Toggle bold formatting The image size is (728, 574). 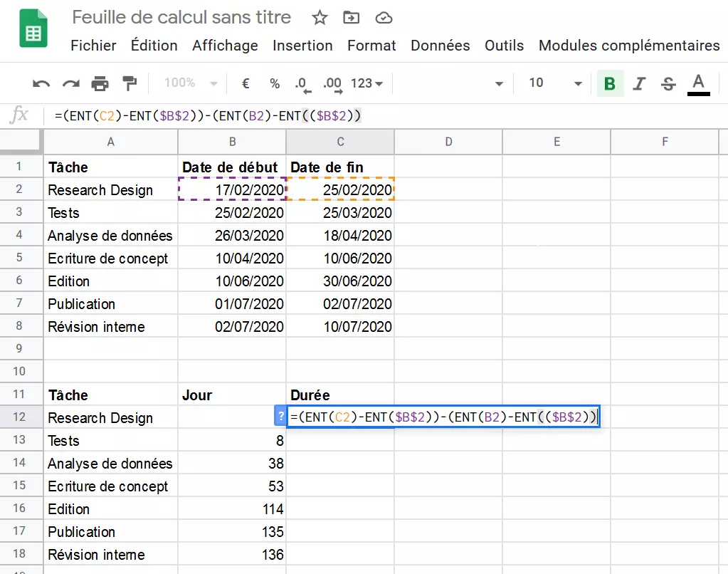610,83
